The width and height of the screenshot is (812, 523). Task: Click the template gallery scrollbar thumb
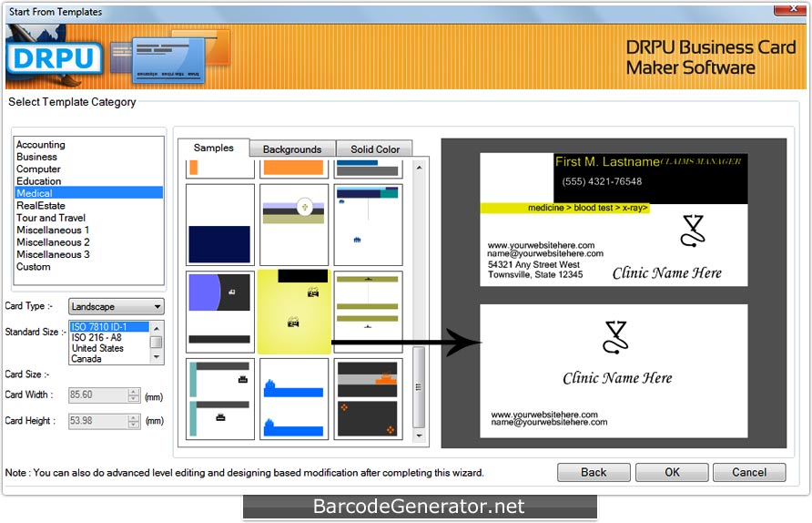coord(419,387)
